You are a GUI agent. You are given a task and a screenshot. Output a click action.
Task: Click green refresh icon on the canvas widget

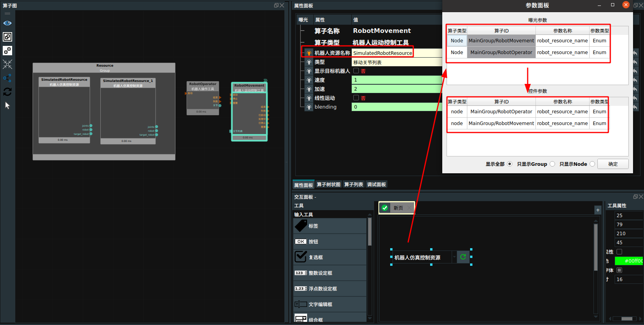point(463,257)
